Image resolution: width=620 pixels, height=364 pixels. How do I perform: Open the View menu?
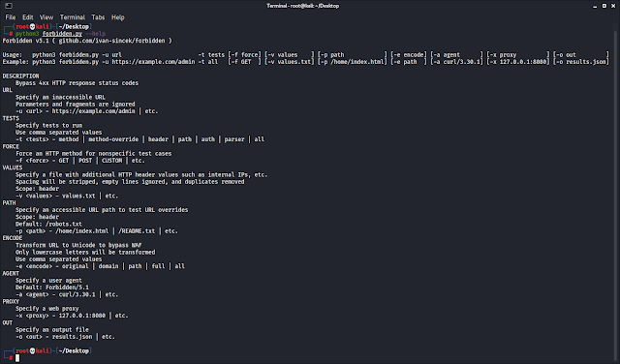pos(46,17)
